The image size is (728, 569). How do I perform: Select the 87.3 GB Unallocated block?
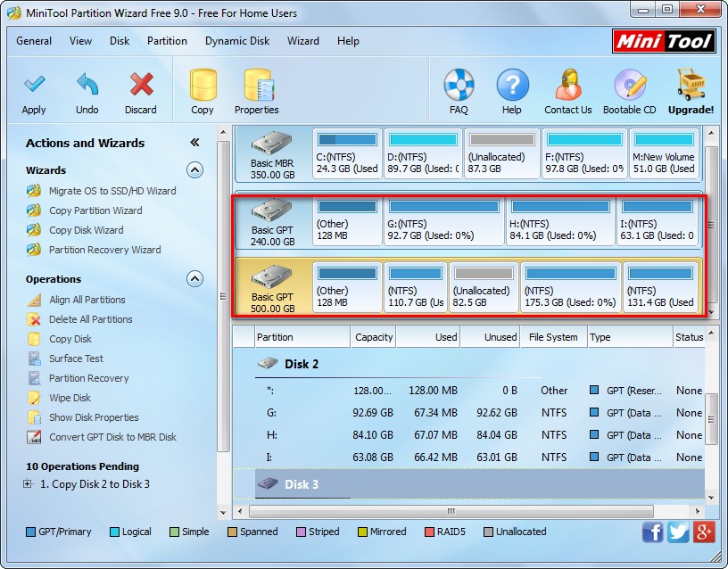coord(501,153)
